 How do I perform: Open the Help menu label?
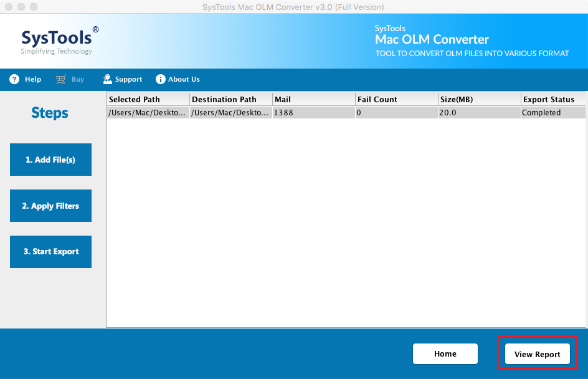(x=33, y=79)
